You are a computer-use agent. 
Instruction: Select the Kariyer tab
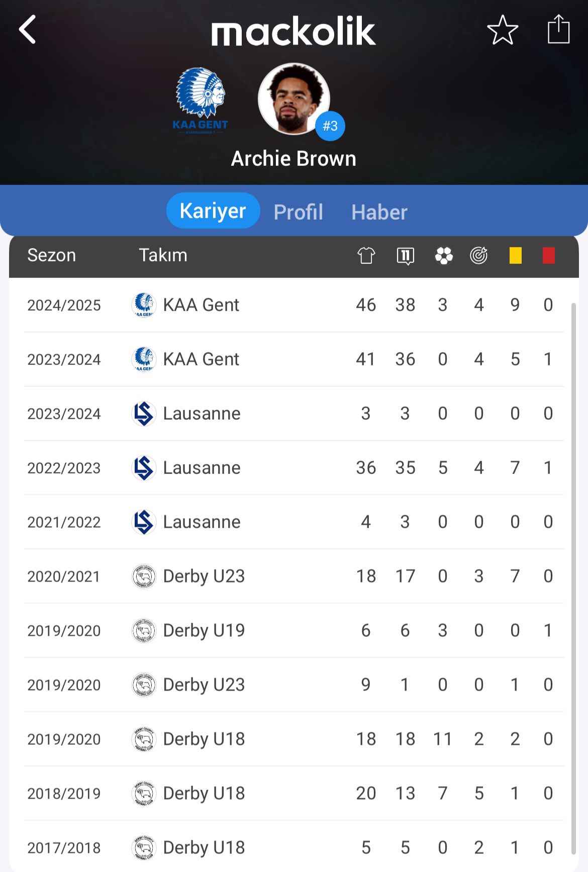(213, 211)
